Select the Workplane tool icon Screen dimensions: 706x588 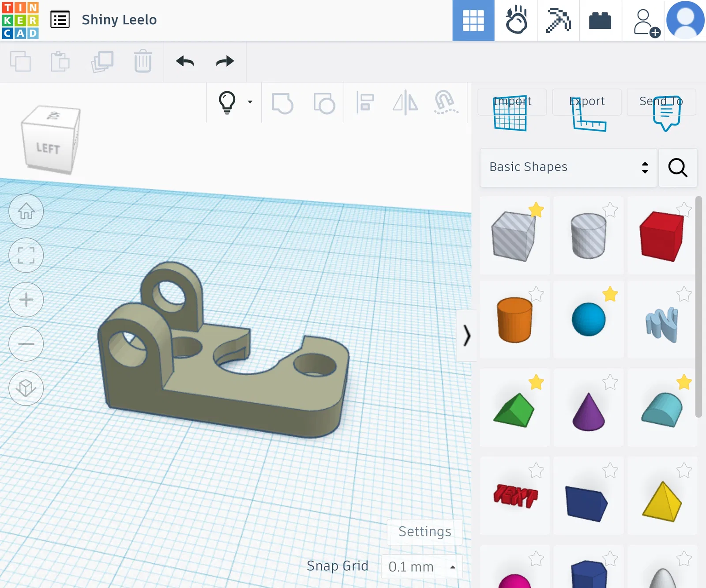point(510,113)
